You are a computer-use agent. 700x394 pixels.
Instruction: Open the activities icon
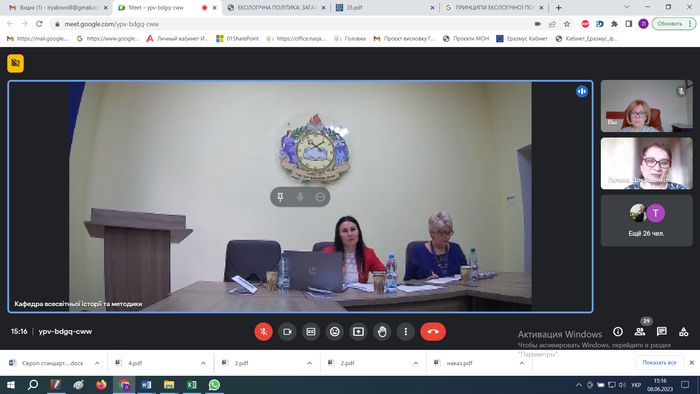tap(683, 332)
